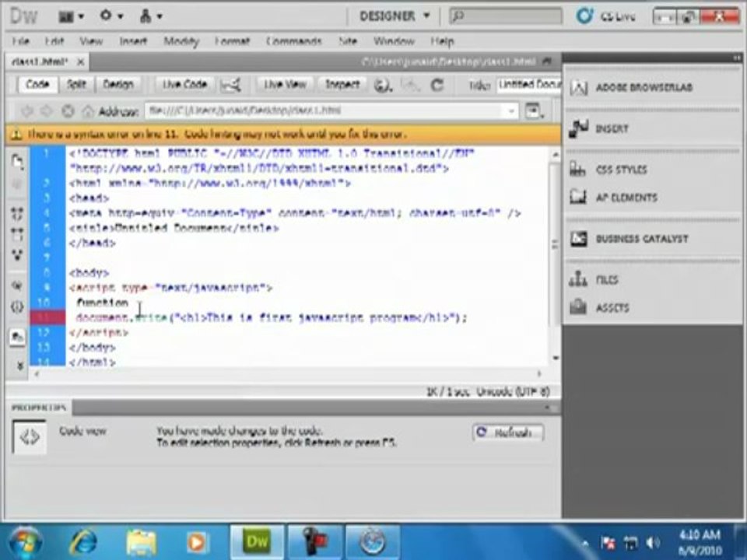Open the Layout menu icon in title bar
The height and width of the screenshot is (560, 747).
[71, 16]
